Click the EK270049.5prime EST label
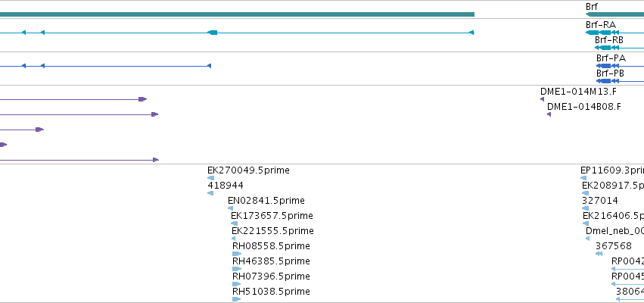The height and width of the screenshot is (303, 644). click(248, 170)
